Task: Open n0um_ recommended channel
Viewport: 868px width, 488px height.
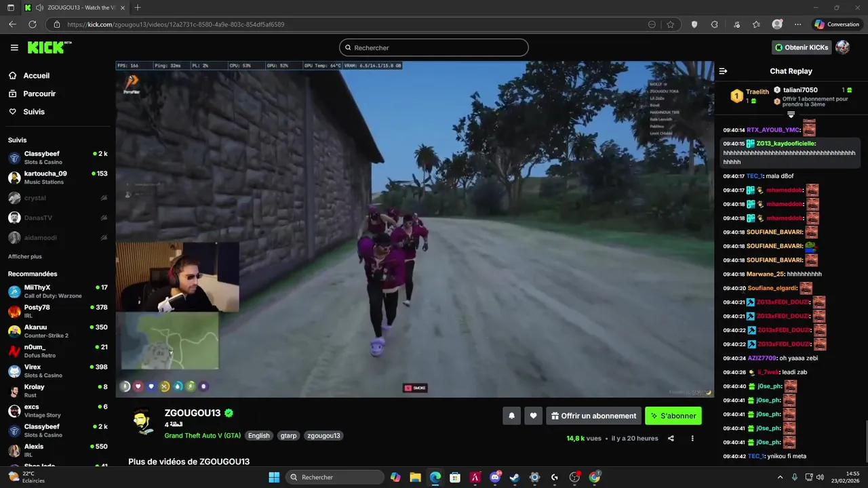Action: point(58,351)
